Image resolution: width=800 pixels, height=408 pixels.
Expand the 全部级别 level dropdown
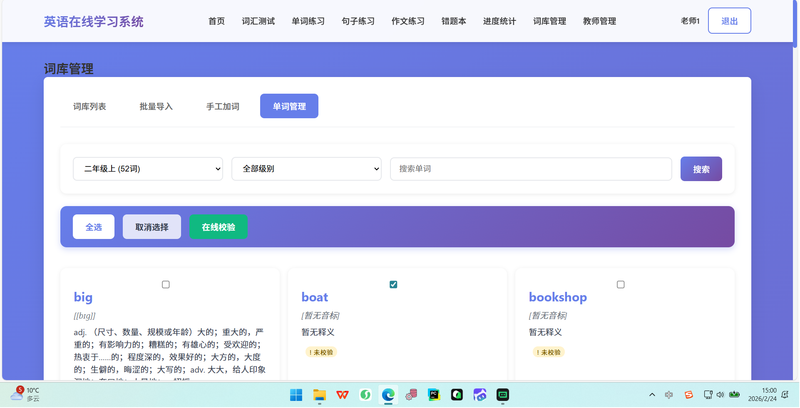click(x=306, y=169)
